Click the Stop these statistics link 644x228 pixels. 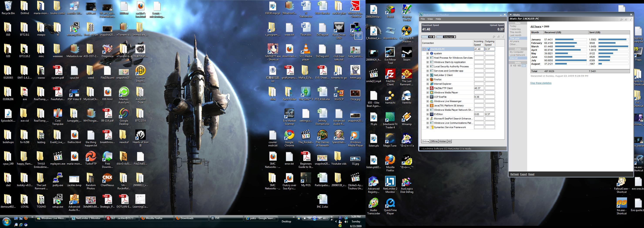tap(541, 83)
